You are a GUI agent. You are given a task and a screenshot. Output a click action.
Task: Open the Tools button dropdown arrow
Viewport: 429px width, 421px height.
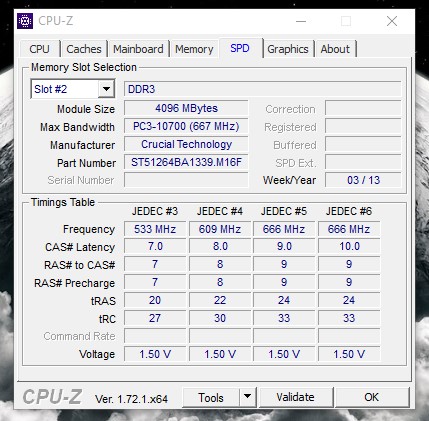tap(247, 397)
